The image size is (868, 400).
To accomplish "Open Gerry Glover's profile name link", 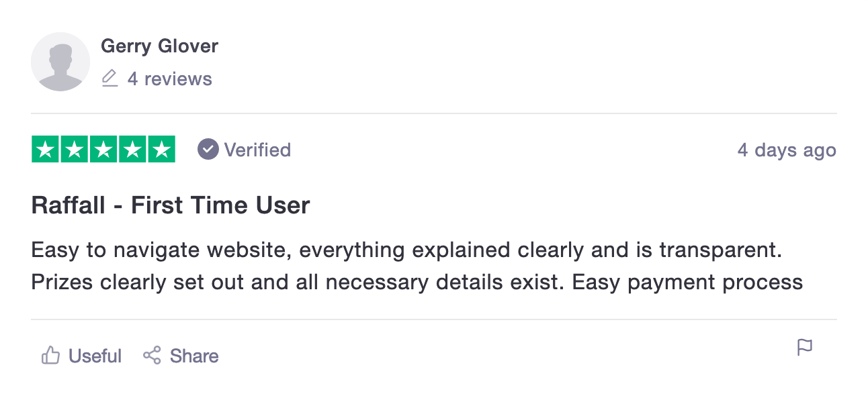I will 159,46.
